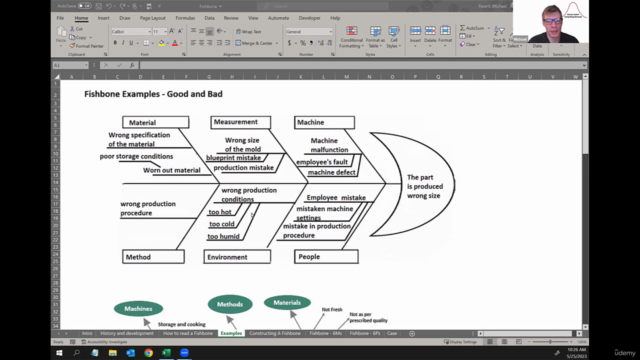
Task: Click the Accounting dollar format icon
Action: pyautogui.click(x=289, y=43)
